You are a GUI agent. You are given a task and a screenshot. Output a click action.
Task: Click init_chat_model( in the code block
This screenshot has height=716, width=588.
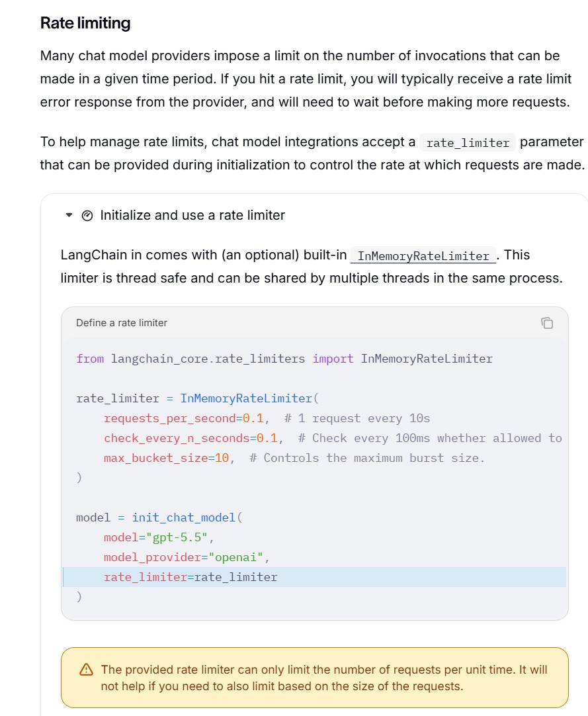pos(187,518)
